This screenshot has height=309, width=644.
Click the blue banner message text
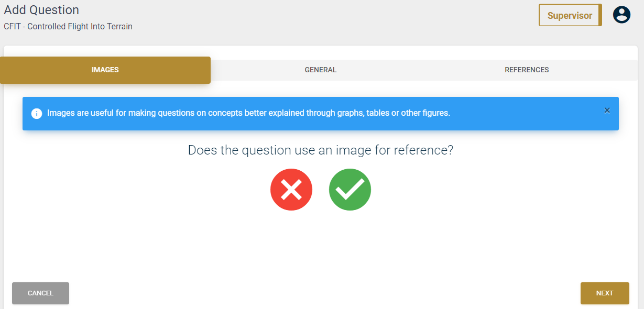[x=248, y=113]
